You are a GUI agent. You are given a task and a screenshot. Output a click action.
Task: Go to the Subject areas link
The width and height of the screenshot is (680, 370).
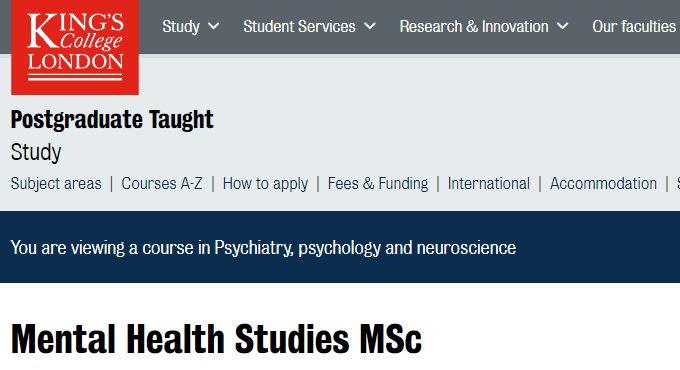[56, 183]
